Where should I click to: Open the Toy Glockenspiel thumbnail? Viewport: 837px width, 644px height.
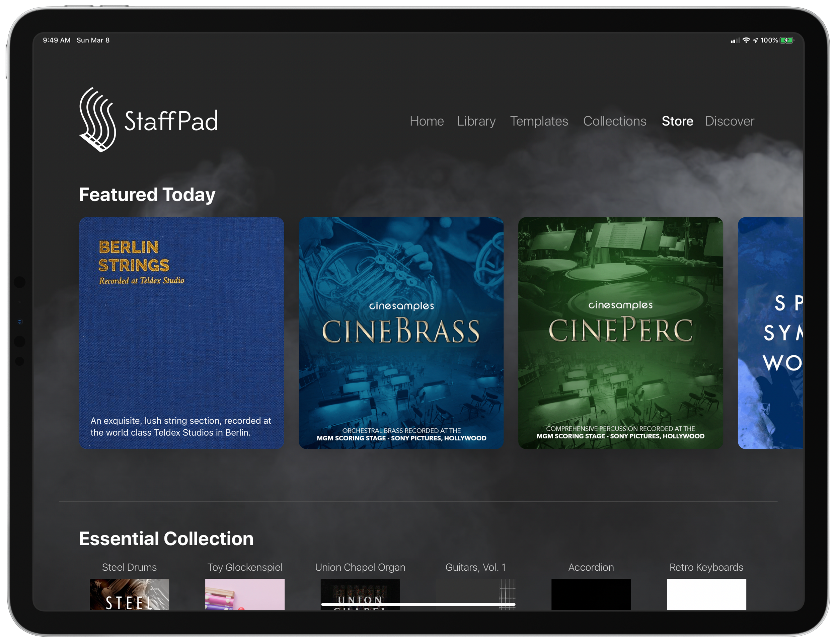coord(244,594)
